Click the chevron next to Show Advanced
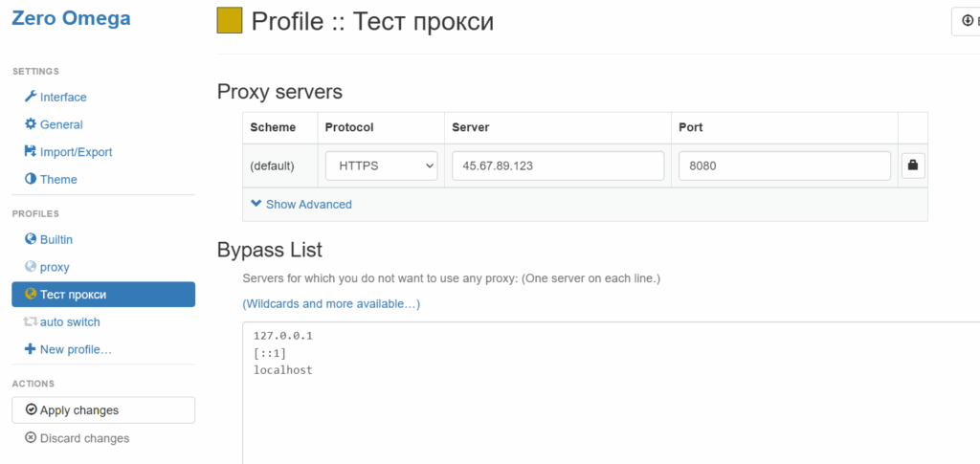Image resolution: width=980 pixels, height=464 pixels. coord(256,204)
